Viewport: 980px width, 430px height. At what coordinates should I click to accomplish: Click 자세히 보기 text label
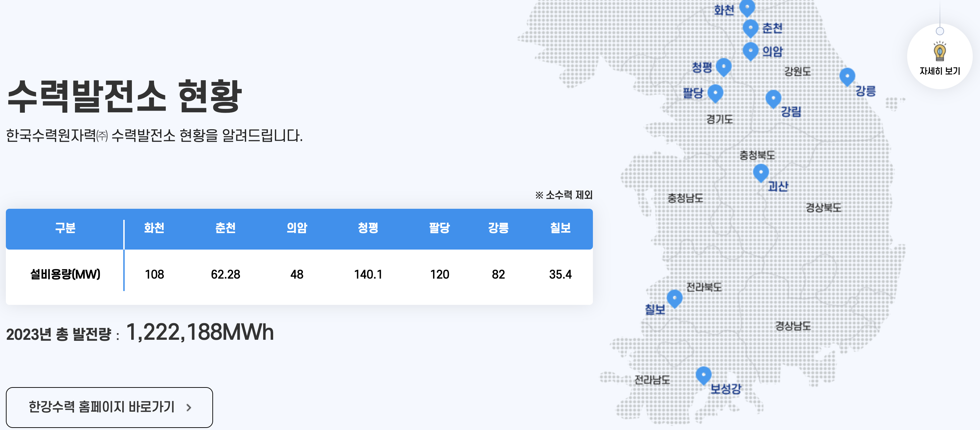(x=939, y=71)
